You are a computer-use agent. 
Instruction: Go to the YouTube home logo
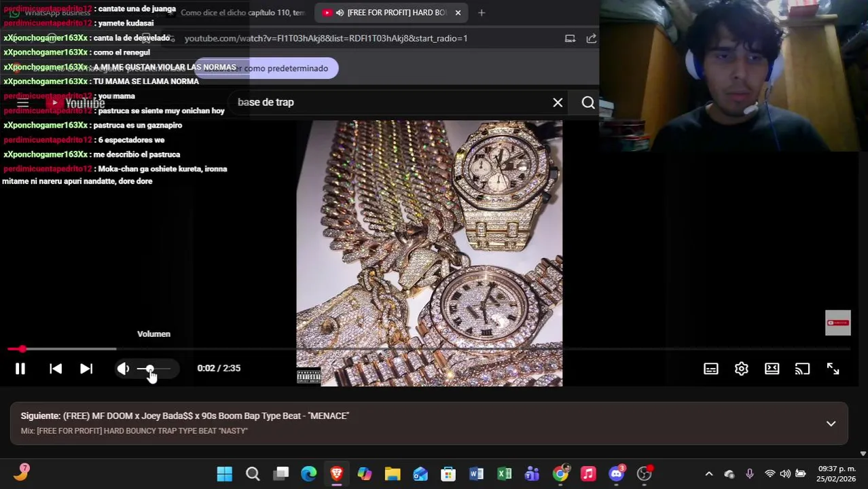pos(75,103)
